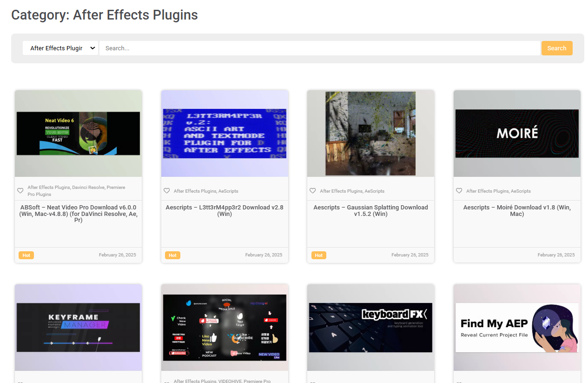The image size is (588, 383).
Task: Click After Effects Plugins tag on Moiré card
Action: [x=487, y=191]
